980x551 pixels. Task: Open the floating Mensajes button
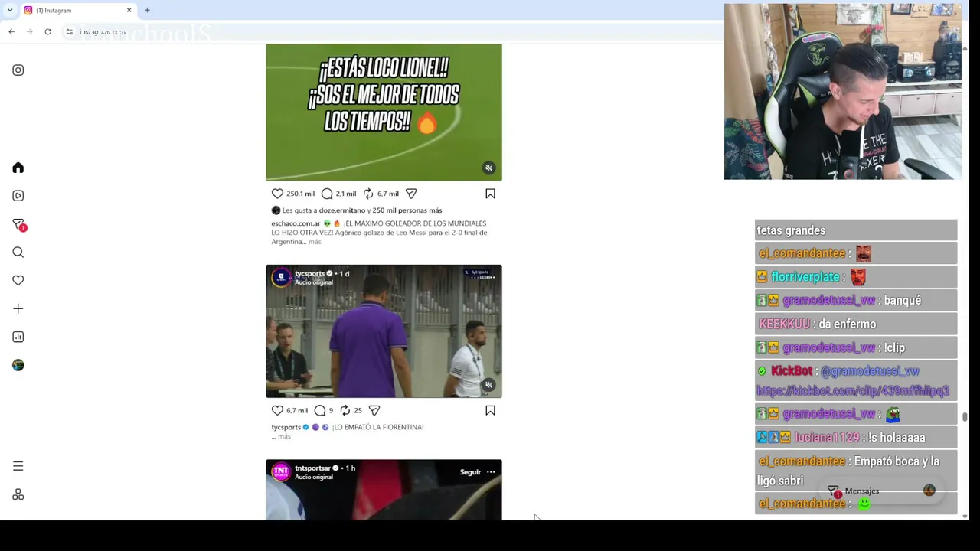coord(880,491)
